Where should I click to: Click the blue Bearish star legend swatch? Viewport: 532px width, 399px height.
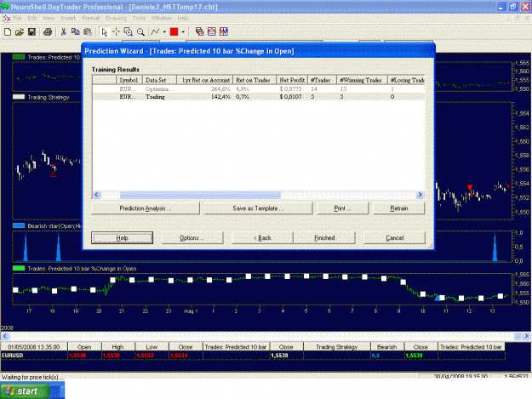tap(19, 225)
